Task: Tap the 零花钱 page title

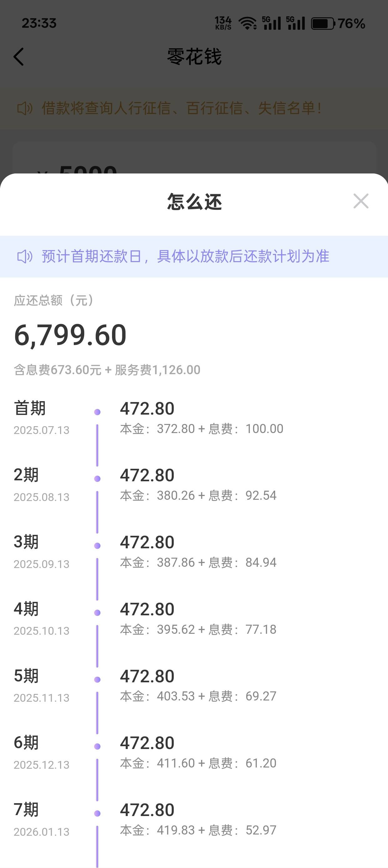Action: coord(194,57)
